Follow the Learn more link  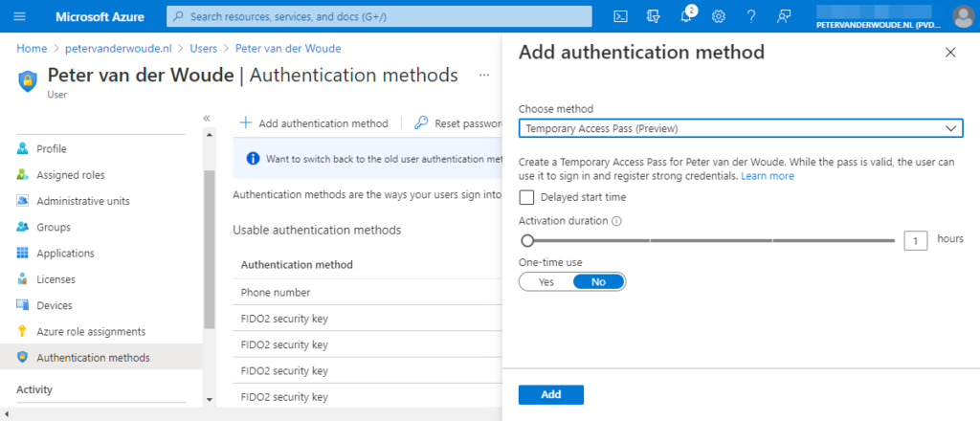pos(767,176)
